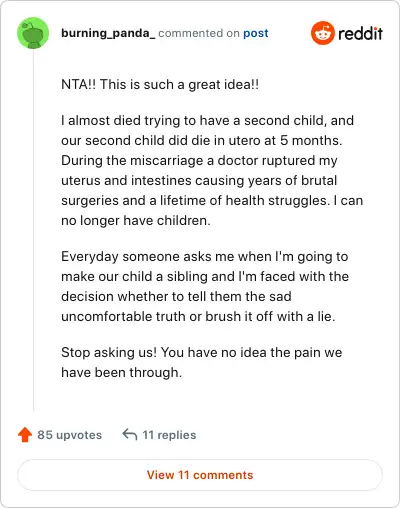Click the 'commented on' gray text
The width and height of the screenshot is (400, 508).
[x=199, y=33]
